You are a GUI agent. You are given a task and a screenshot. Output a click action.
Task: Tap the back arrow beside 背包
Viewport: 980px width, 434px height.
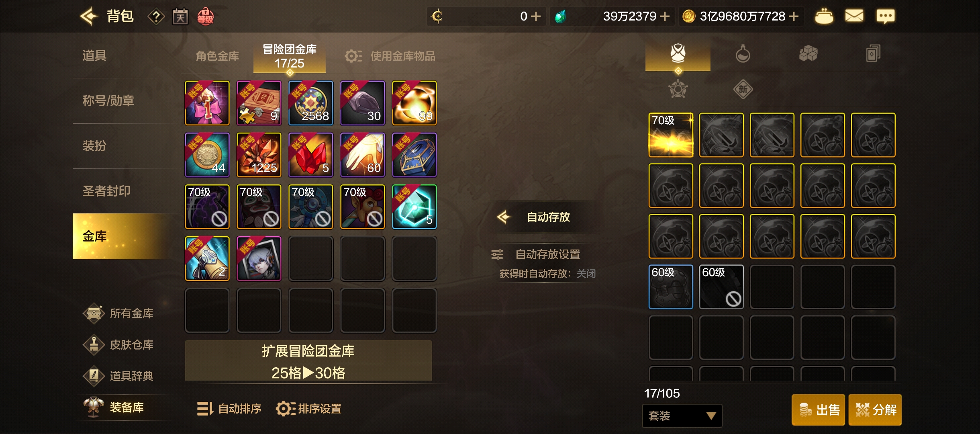[x=89, y=16]
